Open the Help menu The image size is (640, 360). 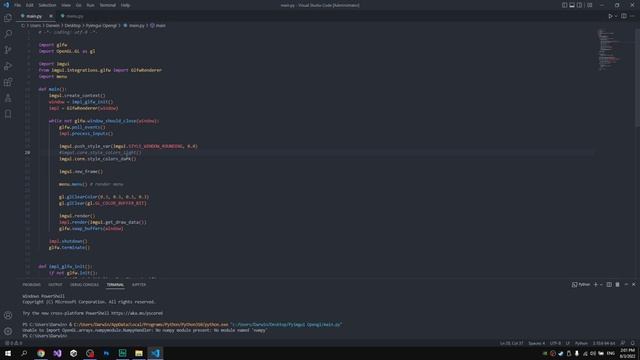pyautogui.click(x=125, y=5)
